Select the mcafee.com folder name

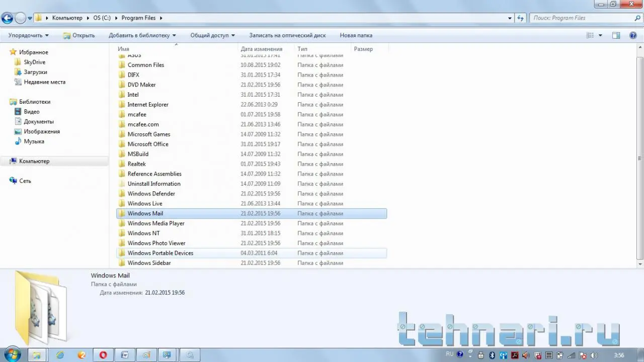(x=143, y=124)
